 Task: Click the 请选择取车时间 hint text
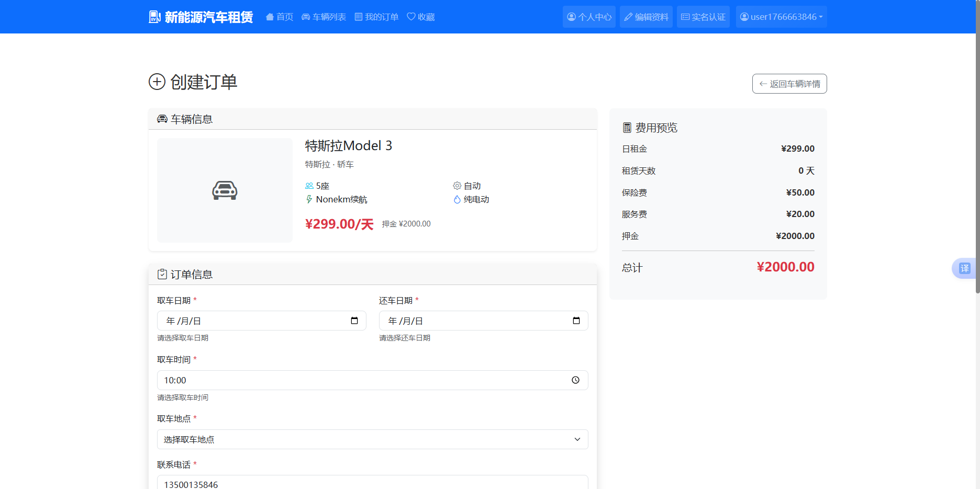183,397
